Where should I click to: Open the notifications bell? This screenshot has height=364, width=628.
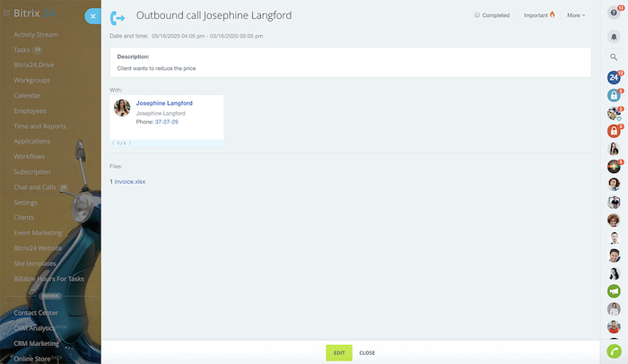(614, 35)
